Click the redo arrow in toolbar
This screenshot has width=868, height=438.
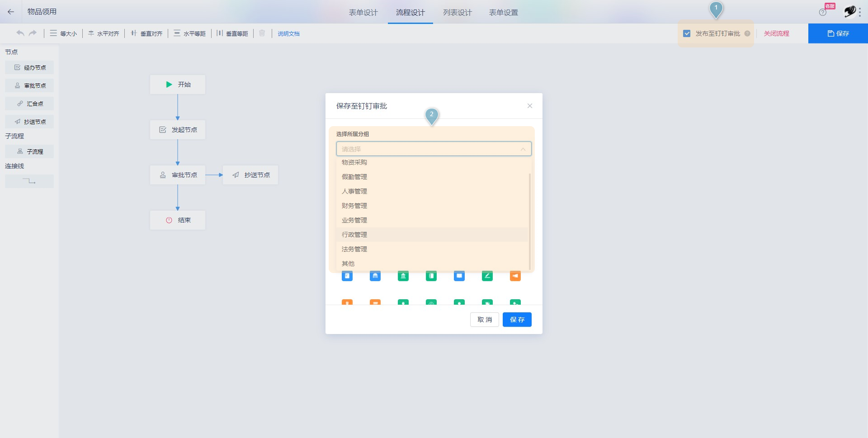click(x=33, y=33)
